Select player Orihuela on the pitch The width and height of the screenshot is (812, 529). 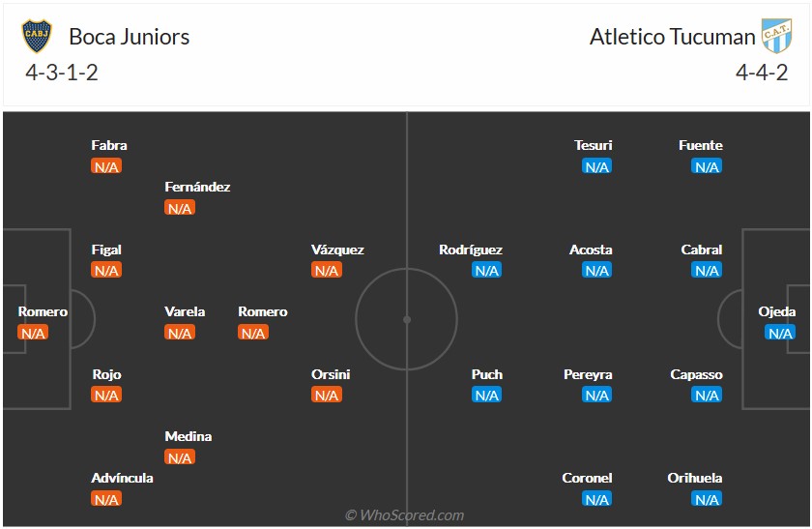point(695,478)
